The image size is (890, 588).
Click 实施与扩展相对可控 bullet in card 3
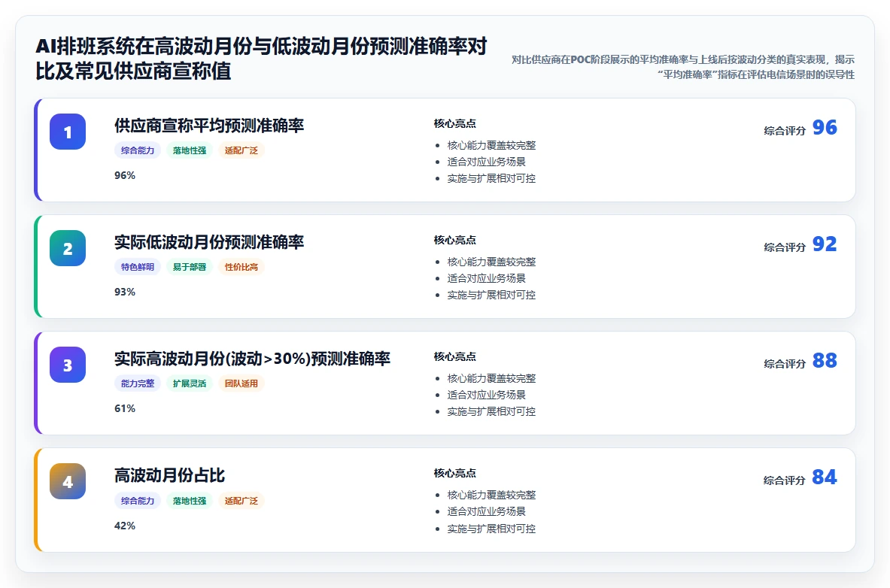pyautogui.click(x=491, y=411)
